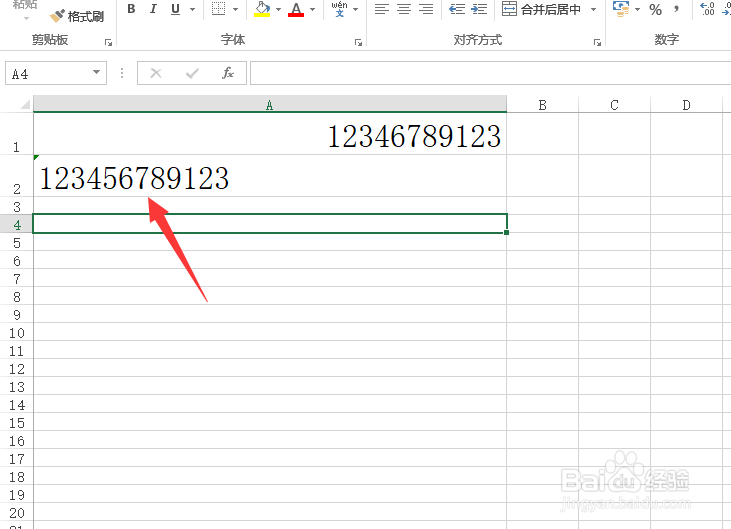731x529 pixels.
Task: Click the fill handle of cell A4
Action: click(506, 232)
